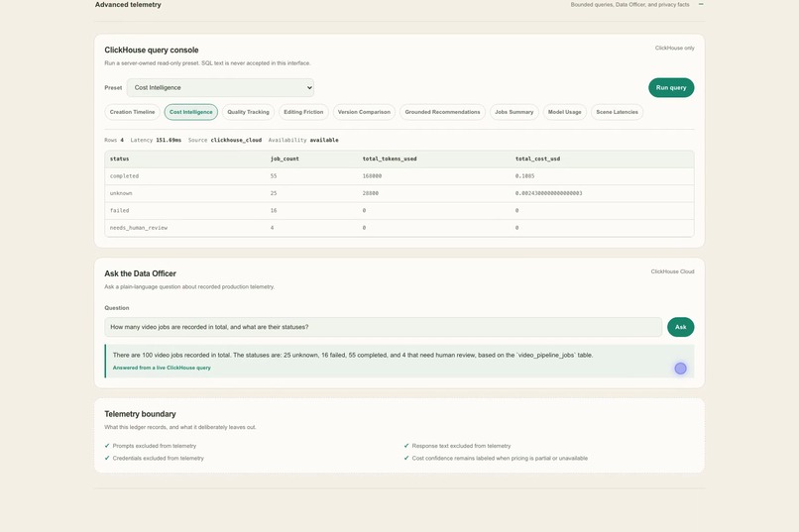
Task: Click the status column header
Action: point(119,159)
